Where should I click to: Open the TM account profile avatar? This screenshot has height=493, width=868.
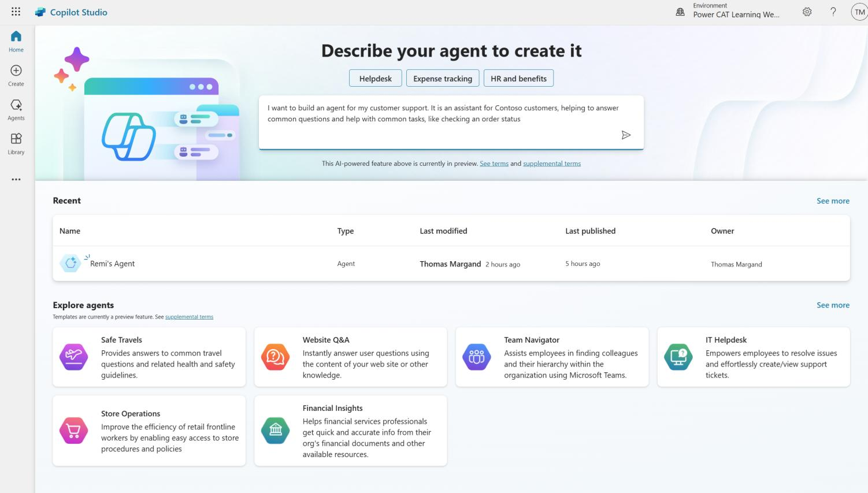(x=859, y=12)
